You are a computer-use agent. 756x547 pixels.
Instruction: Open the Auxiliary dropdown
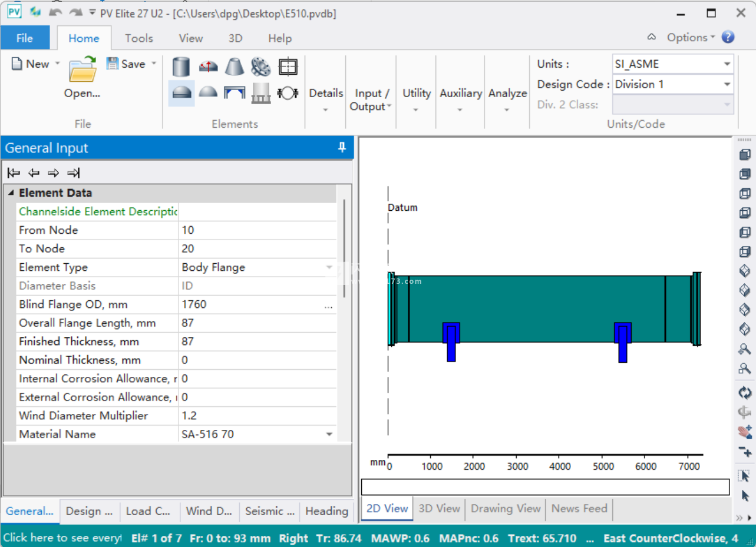pos(460,100)
